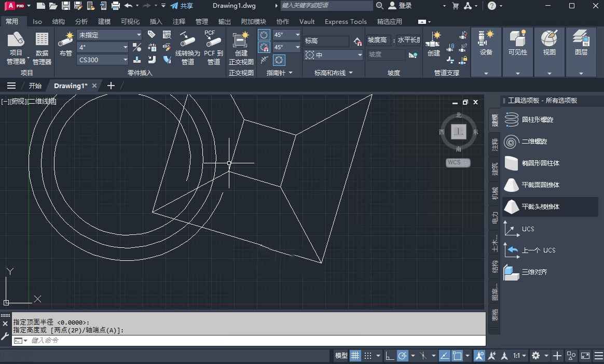The width and height of the screenshot is (604, 364).
Task: Click the Save As icon in the quick access toolbar
Action: click(x=78, y=6)
